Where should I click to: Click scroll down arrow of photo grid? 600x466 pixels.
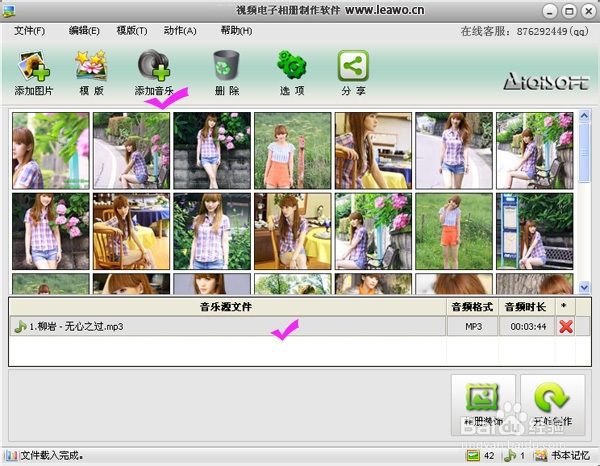coord(584,287)
